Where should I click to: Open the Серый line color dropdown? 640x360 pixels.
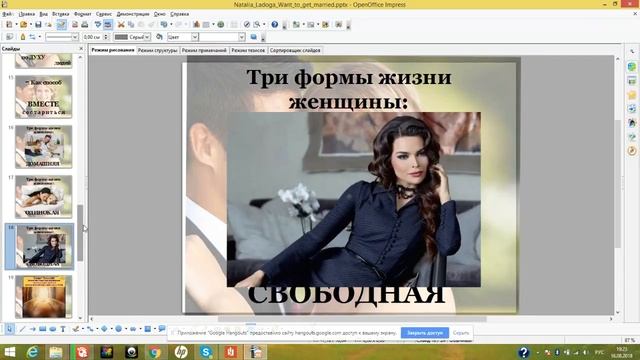tap(147, 37)
